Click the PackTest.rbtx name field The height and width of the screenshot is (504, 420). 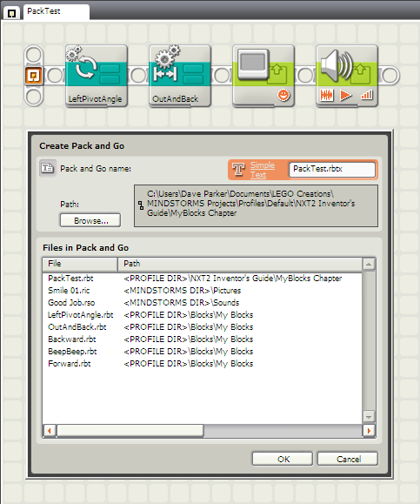point(332,169)
